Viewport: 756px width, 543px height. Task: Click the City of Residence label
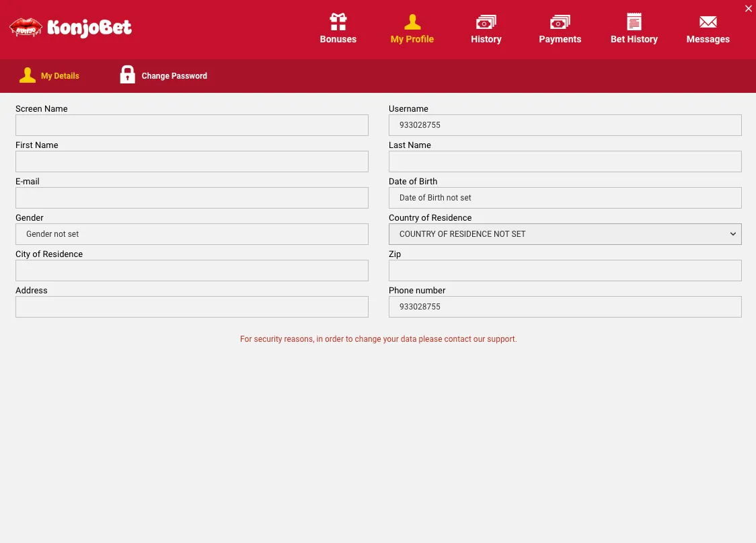pos(49,254)
